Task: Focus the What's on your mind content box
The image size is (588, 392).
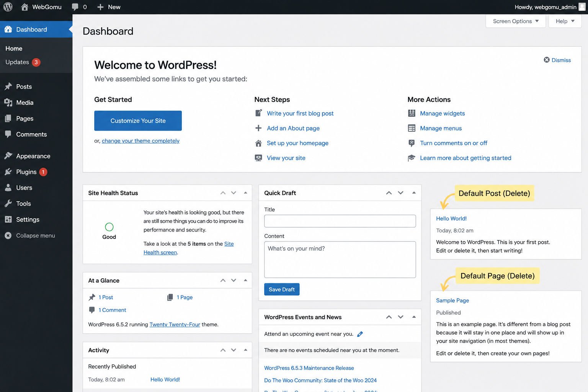Action: tap(340, 260)
